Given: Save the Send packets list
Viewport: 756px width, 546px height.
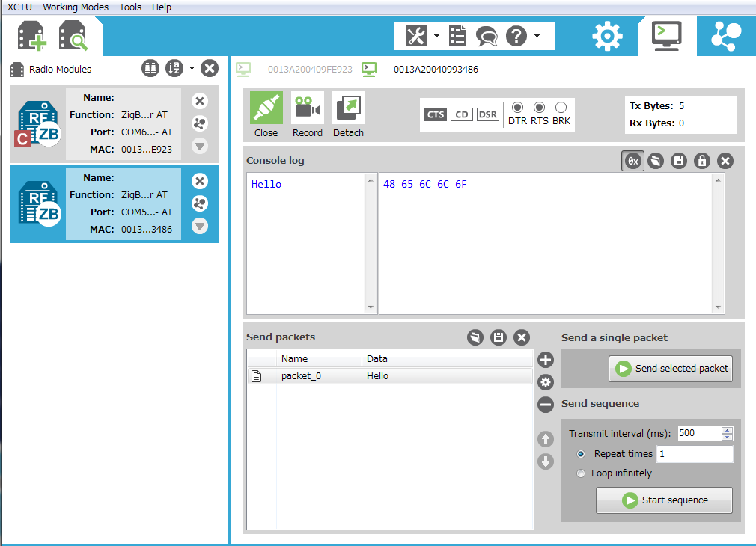Looking at the screenshot, I should 498,337.
